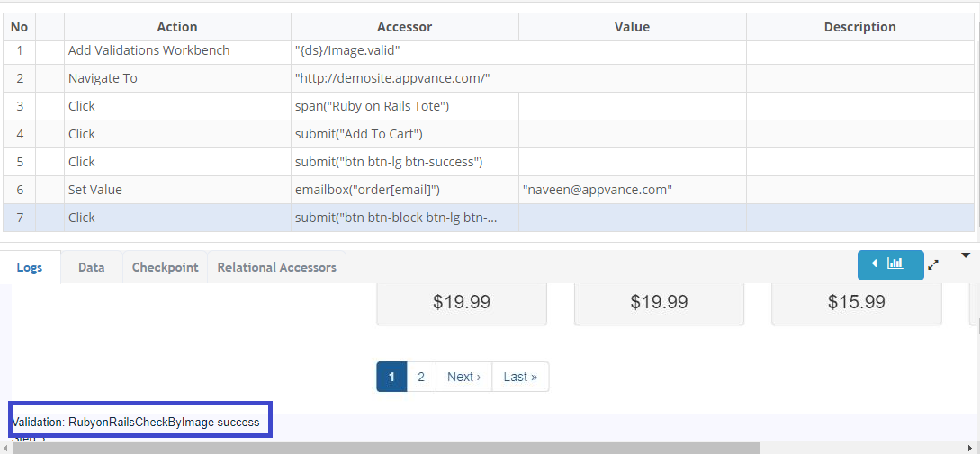Image resolution: width=980 pixels, height=454 pixels.
Task: Click row number 5 cell
Action: coord(20,162)
